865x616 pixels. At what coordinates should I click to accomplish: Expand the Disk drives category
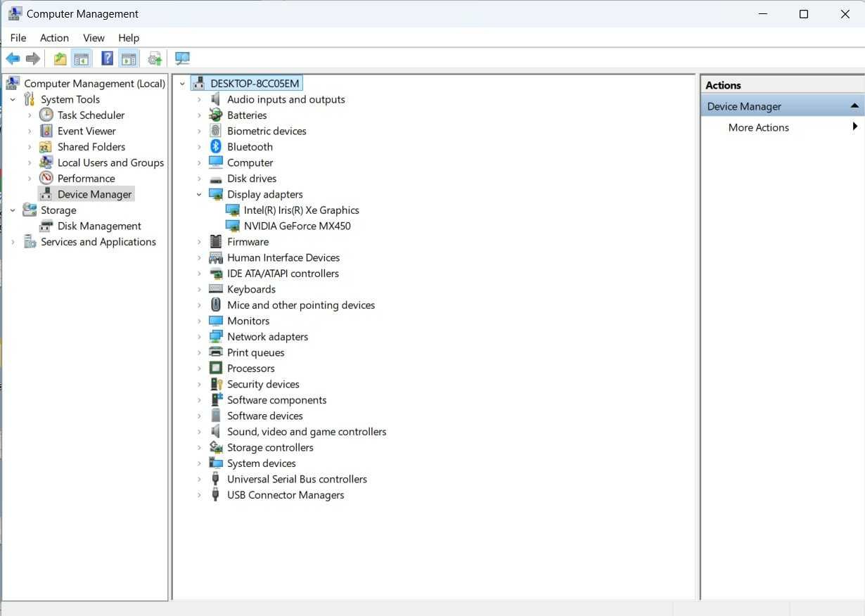click(x=199, y=178)
